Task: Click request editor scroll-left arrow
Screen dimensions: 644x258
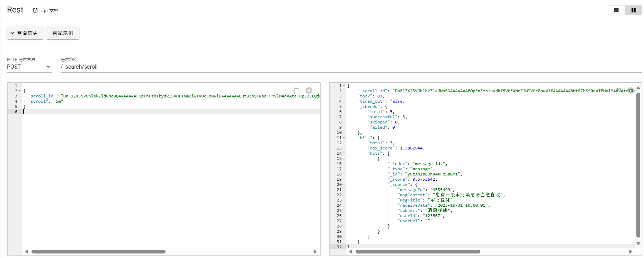Action: click(27, 252)
